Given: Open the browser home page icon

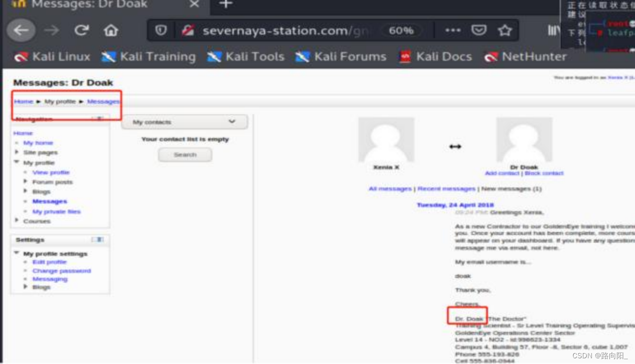Looking at the screenshot, I should pyautogui.click(x=111, y=31).
